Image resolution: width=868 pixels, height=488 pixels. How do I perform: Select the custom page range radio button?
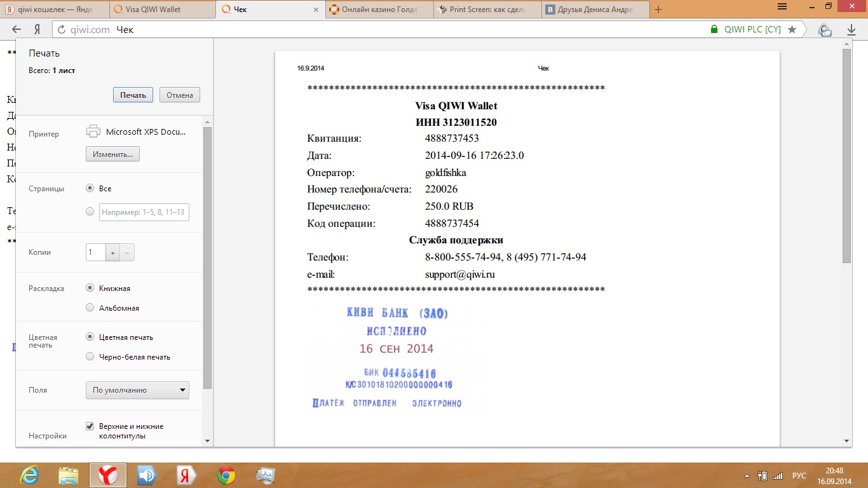[x=90, y=212]
